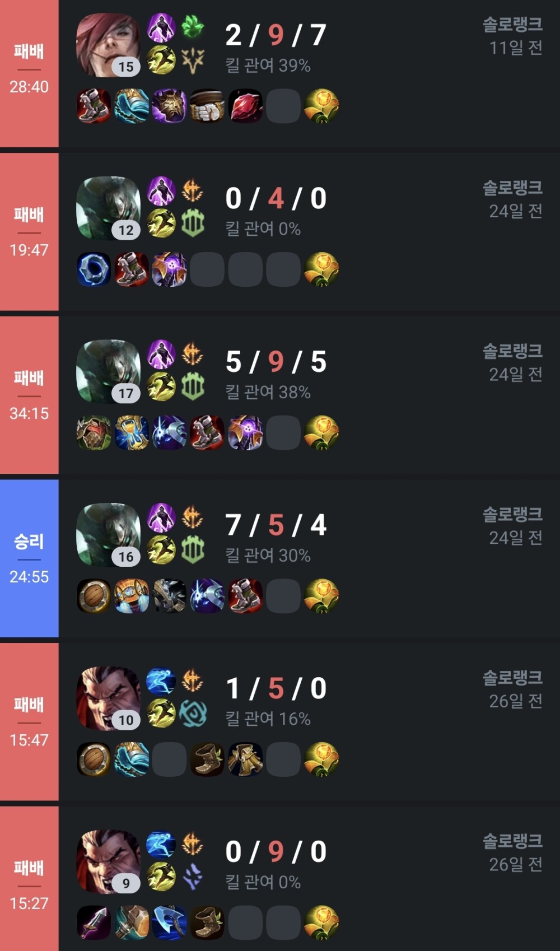Image resolution: width=560 pixels, height=951 pixels.
Task: Click the Long Sword item in the 0/9/0 match
Action: 94,922
